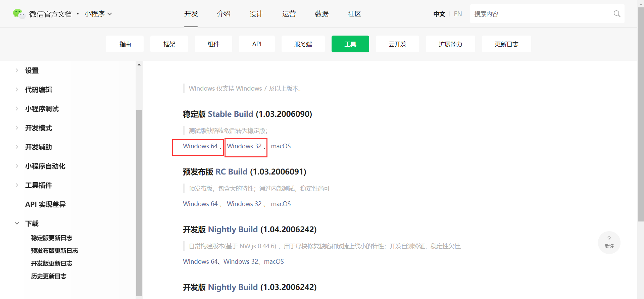
Task: Select the 数据 top navigation item
Action: tap(321, 14)
